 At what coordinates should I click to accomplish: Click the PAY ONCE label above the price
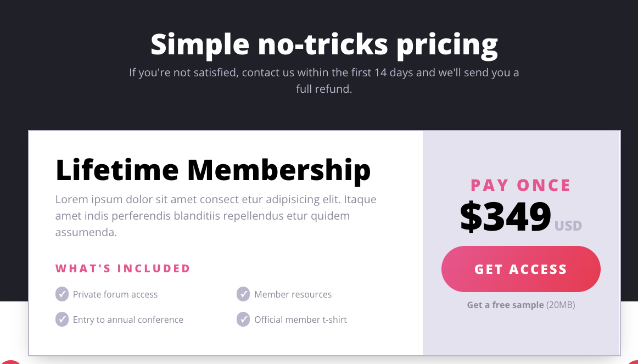521,186
